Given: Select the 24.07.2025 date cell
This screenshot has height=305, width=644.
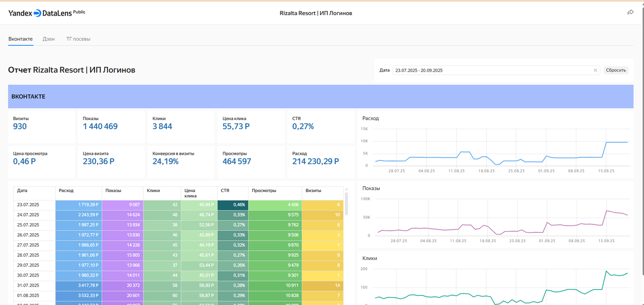Looking at the screenshot, I should [34, 215].
